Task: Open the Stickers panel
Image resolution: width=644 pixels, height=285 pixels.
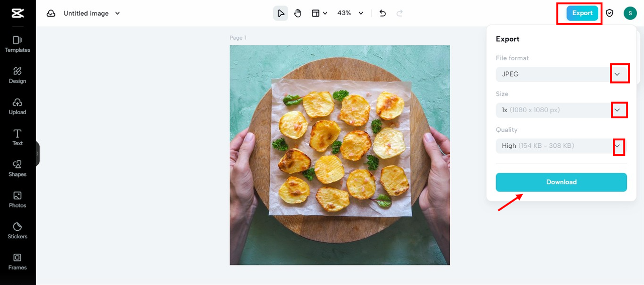Action: pyautogui.click(x=18, y=230)
